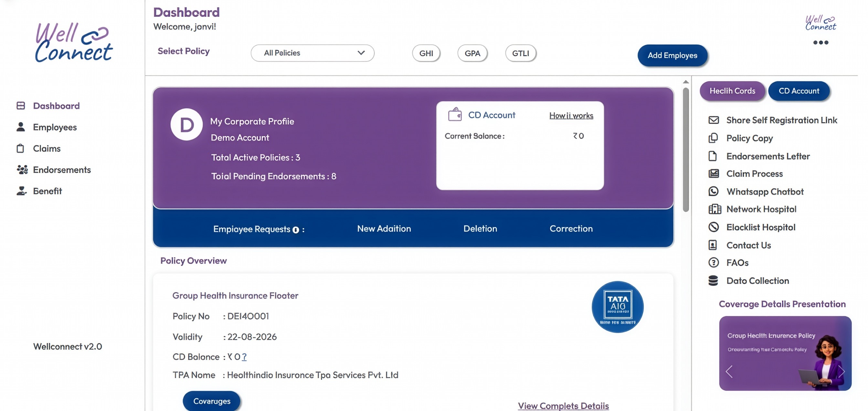Open Share Self Registration Link
868x411 pixels.
tap(781, 120)
